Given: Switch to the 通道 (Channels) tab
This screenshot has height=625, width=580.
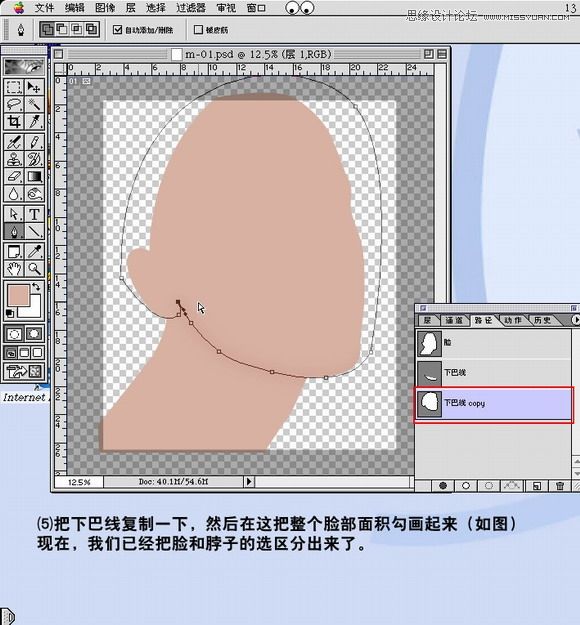Looking at the screenshot, I should 454,320.
